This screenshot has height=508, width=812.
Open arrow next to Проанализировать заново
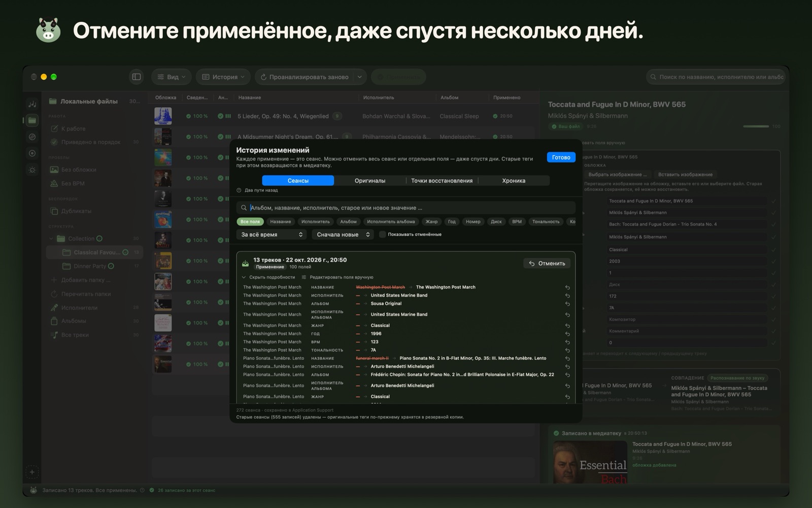tap(359, 77)
